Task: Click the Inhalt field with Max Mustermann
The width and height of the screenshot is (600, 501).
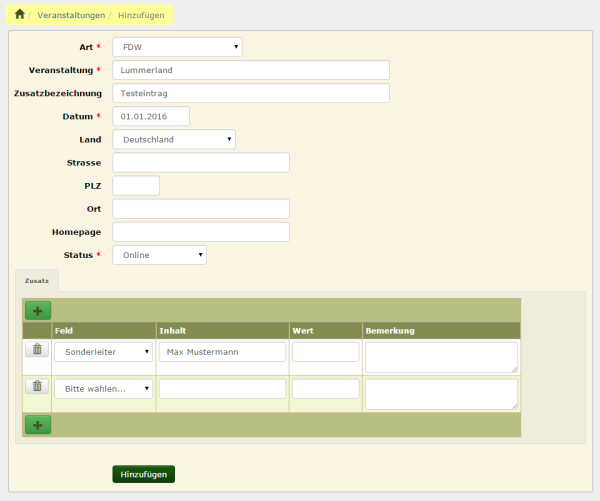Action: click(222, 352)
